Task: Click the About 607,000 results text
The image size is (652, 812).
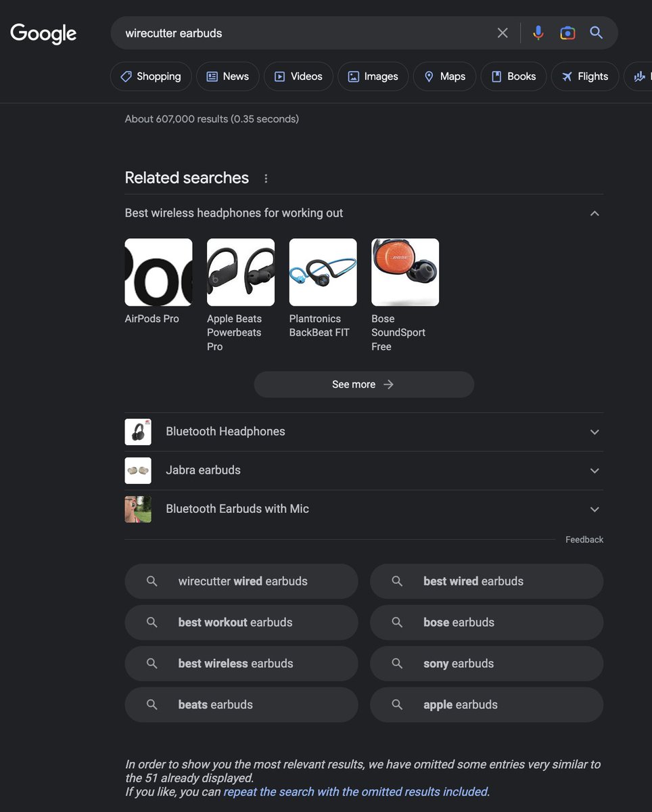Action: (x=212, y=119)
